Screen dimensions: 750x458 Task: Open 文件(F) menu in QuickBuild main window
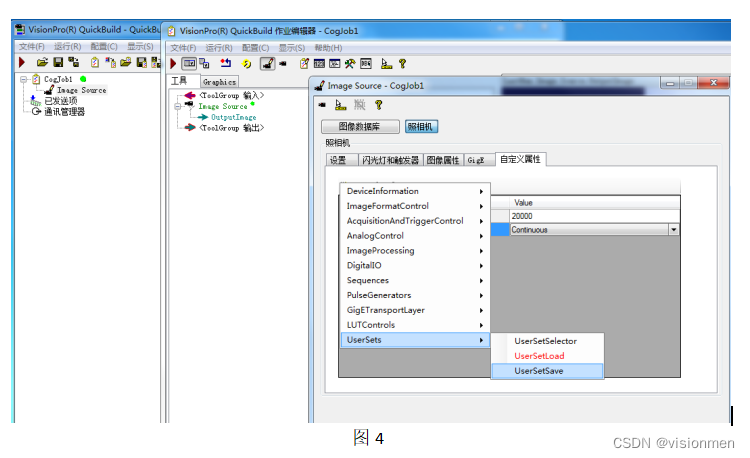(x=32, y=46)
